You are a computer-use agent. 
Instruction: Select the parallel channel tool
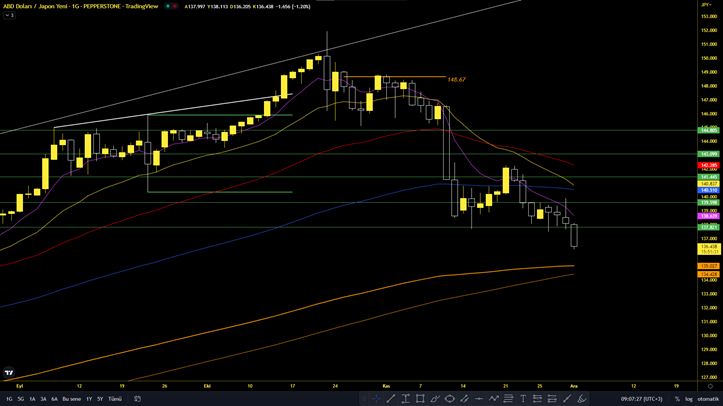pyautogui.click(x=464, y=399)
